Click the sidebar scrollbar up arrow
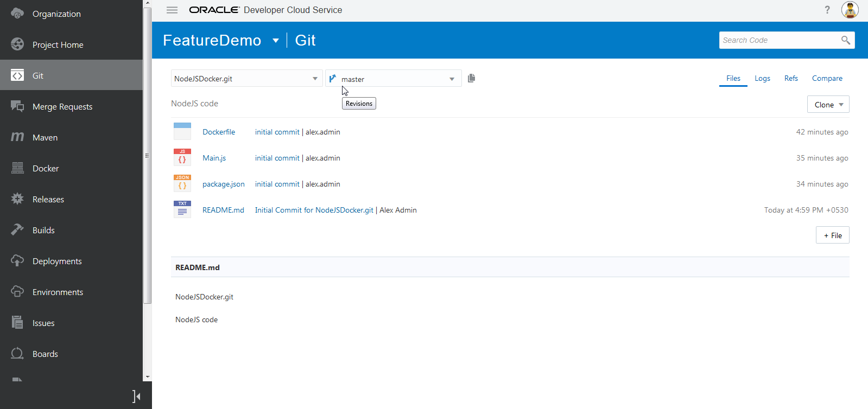 point(147,3)
